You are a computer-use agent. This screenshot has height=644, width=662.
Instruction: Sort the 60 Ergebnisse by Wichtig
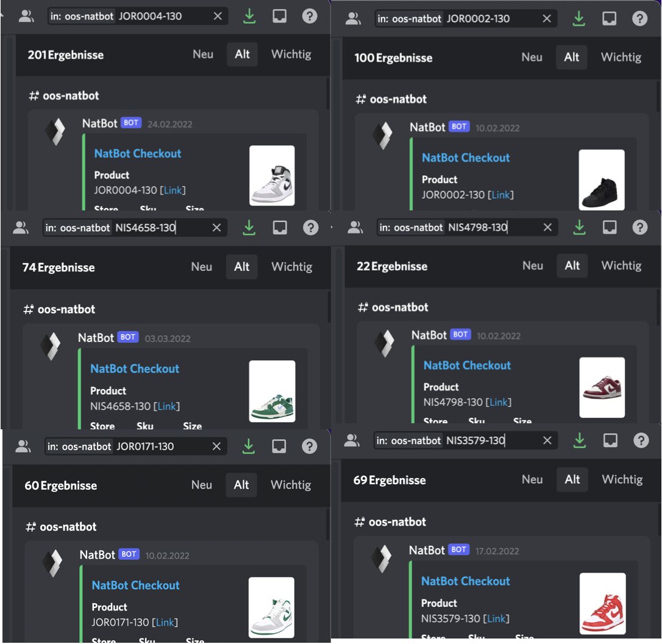click(x=291, y=485)
